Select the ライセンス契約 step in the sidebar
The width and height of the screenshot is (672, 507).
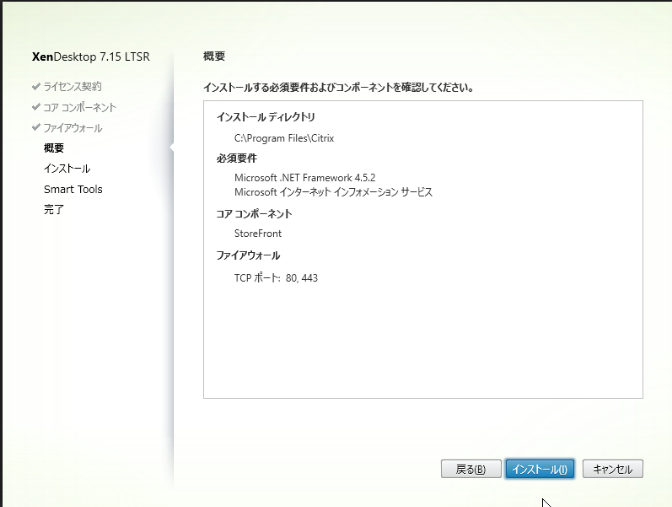click(x=72, y=87)
